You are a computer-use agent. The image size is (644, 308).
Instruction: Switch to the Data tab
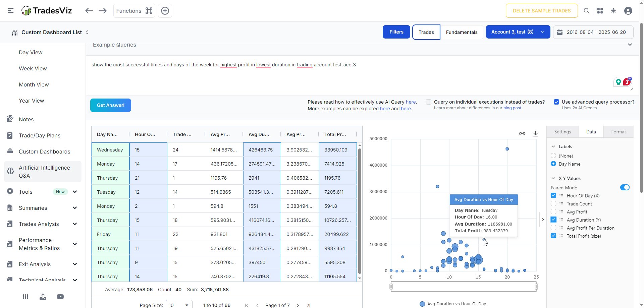click(x=591, y=132)
